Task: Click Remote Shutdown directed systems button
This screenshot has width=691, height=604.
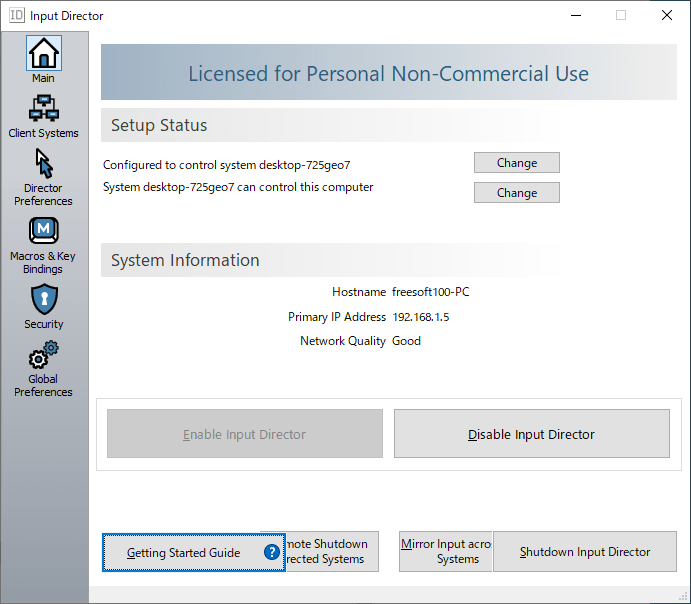Action: (332, 552)
